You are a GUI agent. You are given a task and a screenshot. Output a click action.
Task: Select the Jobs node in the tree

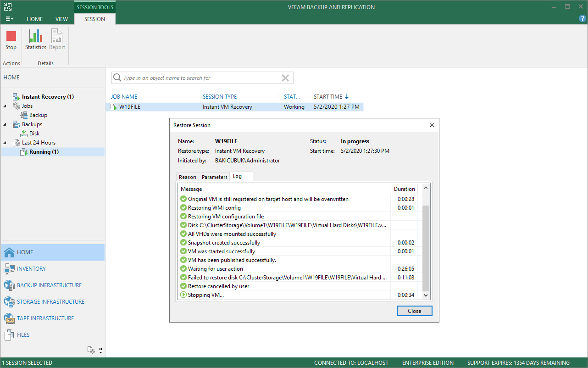pos(27,106)
